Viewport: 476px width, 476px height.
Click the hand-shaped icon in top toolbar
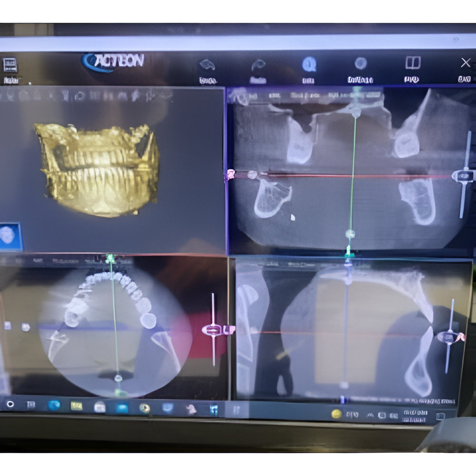coord(208,64)
